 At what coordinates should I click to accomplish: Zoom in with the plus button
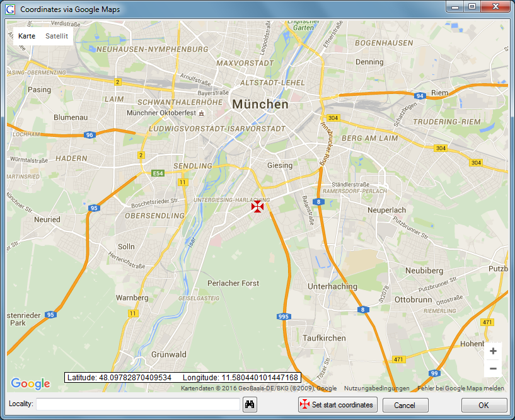tap(493, 351)
